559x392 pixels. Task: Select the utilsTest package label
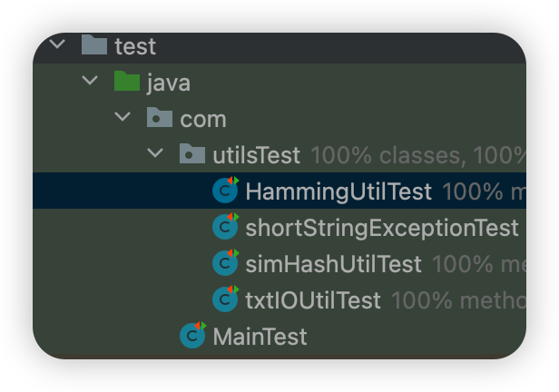point(256,155)
